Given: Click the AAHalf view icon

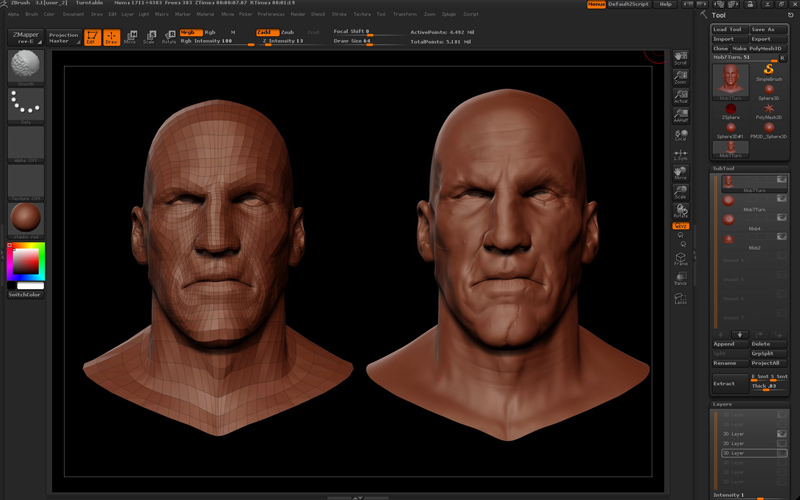Looking at the screenshot, I should pos(680,115).
